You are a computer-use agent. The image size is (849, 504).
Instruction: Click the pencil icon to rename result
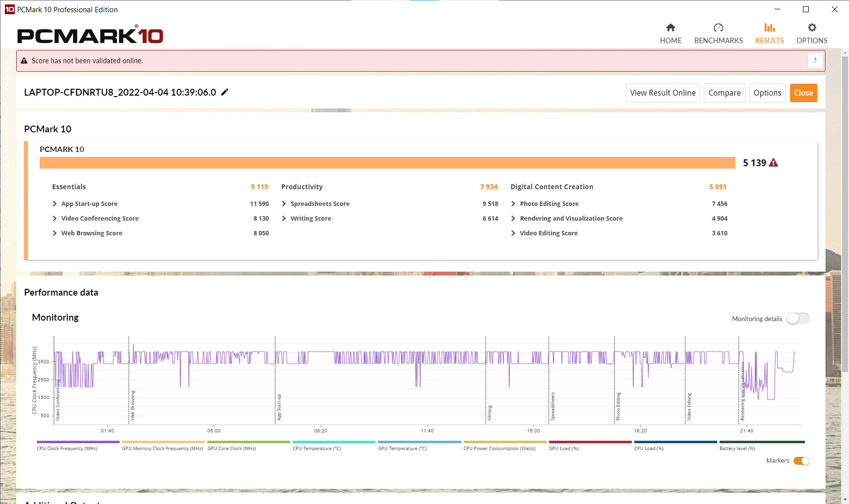click(x=225, y=92)
